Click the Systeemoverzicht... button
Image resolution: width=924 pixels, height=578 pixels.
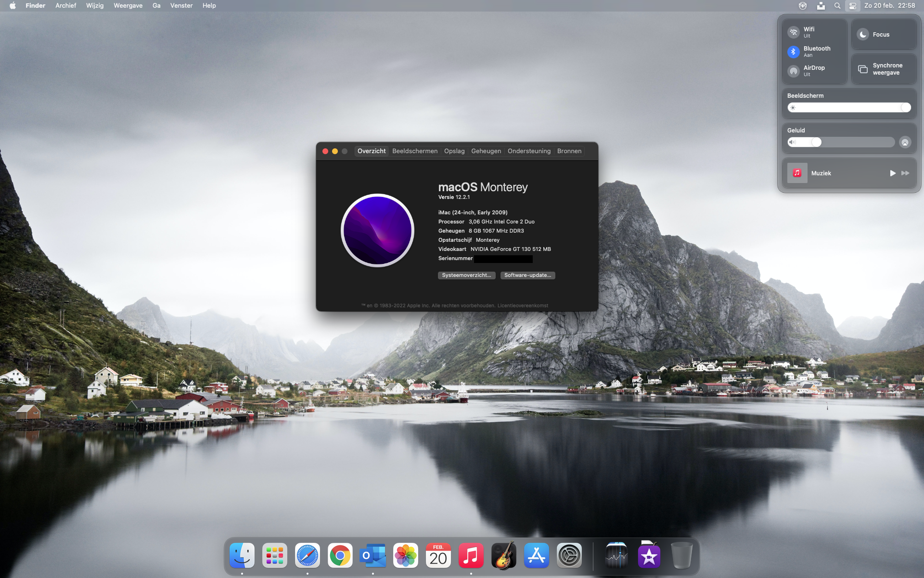466,276
